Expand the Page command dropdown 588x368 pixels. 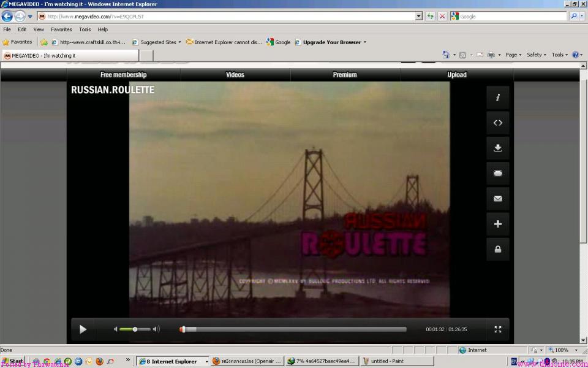coord(513,55)
